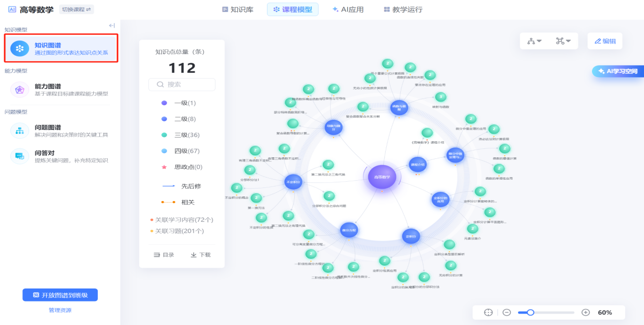644x325 pixels.
Task: Open the 管理资源 link
Action: 60,310
